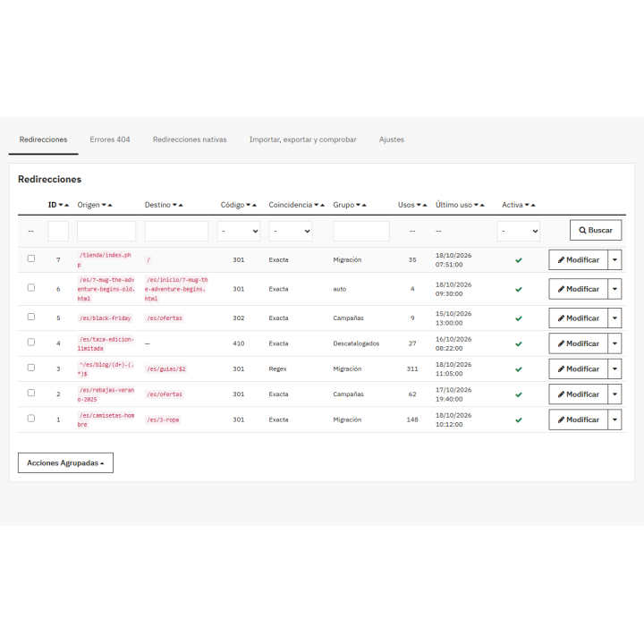Screen dimensions: 644x644
Task: Focus the Grupo filter field
Action: click(x=361, y=231)
